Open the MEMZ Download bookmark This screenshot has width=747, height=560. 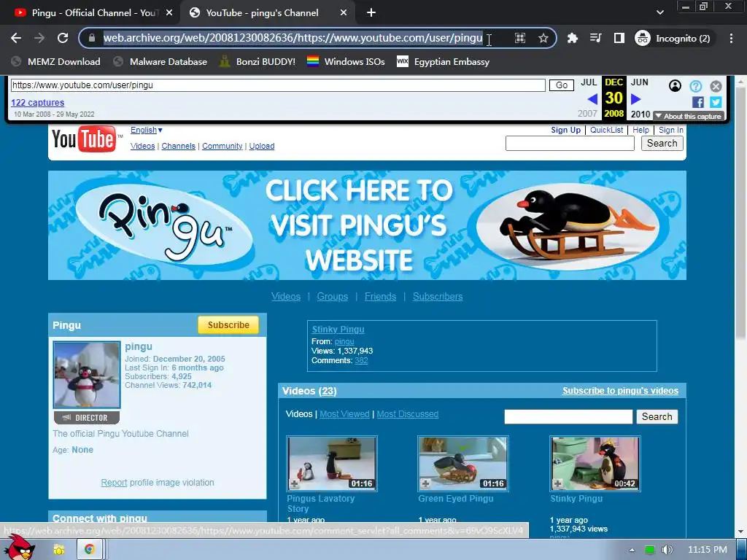[55, 62]
